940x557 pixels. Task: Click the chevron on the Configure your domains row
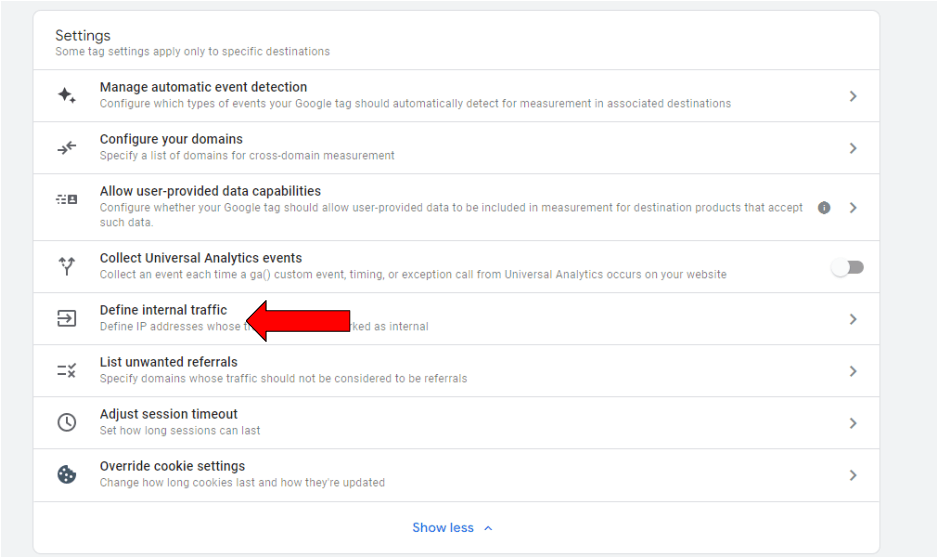tap(853, 148)
